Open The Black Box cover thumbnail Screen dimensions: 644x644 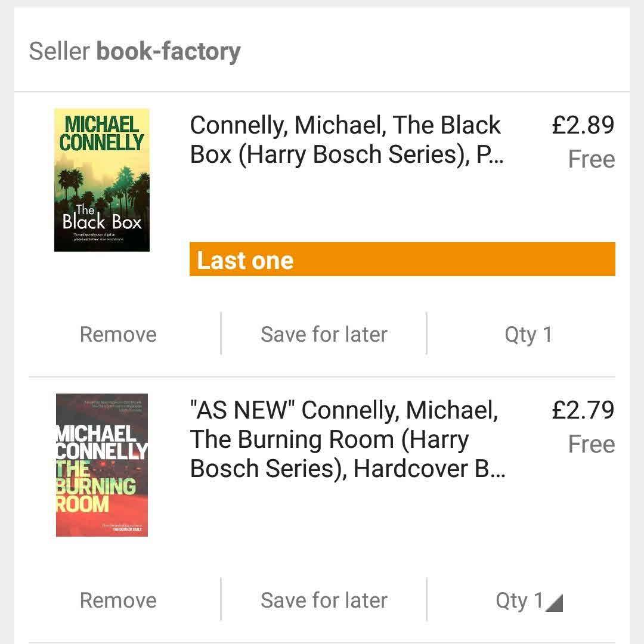[x=101, y=179]
